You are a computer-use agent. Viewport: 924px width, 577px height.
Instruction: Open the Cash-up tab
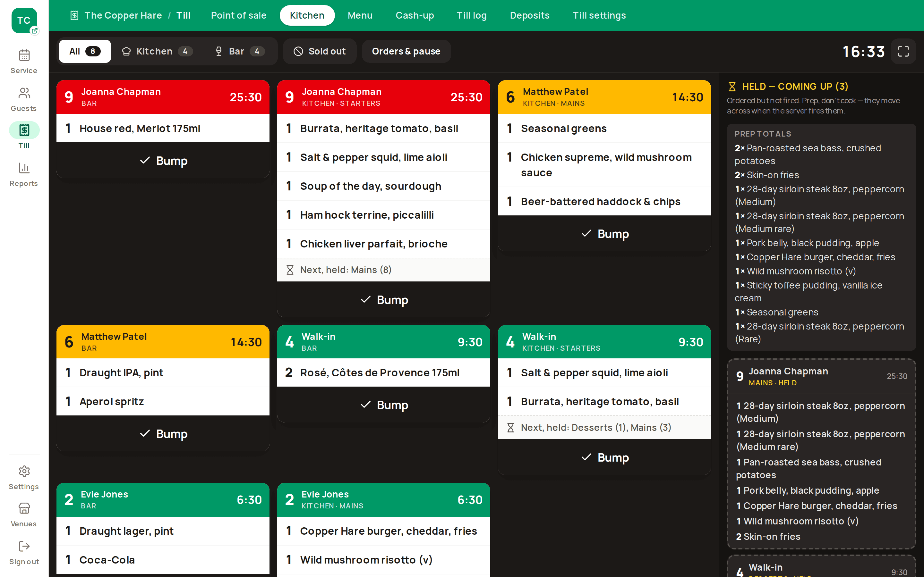tap(415, 15)
